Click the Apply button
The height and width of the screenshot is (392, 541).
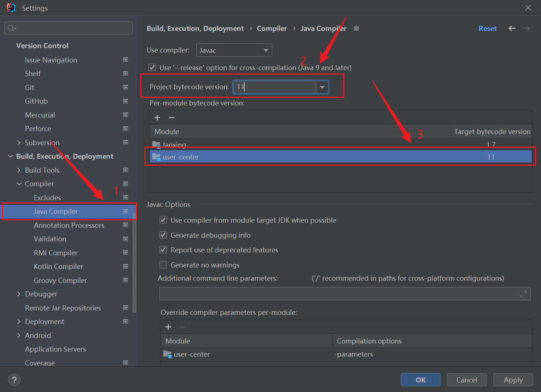513,380
